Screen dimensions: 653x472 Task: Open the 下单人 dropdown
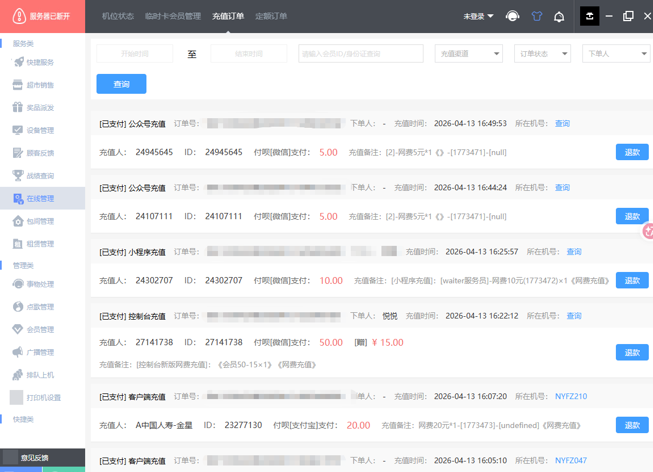click(616, 54)
